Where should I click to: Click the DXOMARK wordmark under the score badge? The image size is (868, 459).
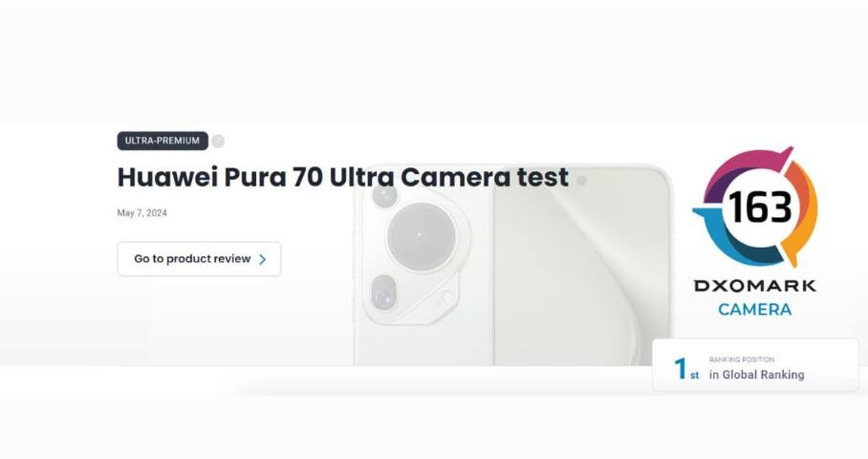[x=755, y=286]
